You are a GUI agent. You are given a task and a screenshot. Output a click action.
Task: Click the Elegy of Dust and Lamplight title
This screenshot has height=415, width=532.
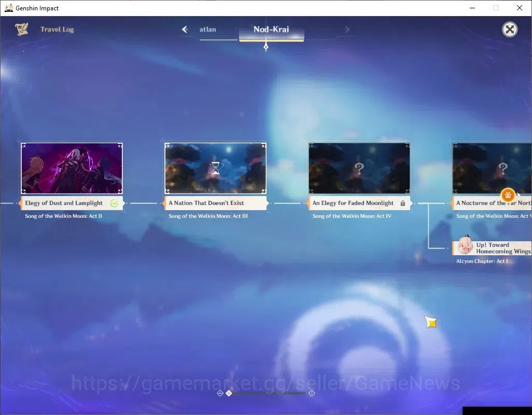tap(64, 203)
